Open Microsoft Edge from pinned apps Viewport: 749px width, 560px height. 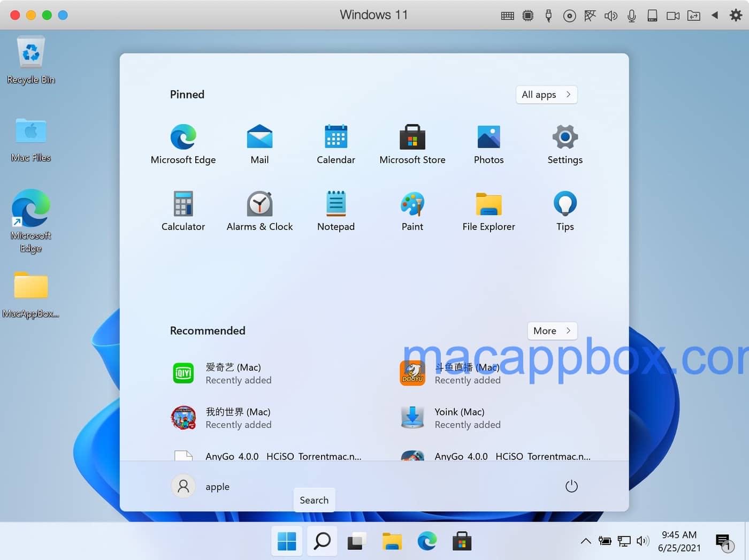183,144
